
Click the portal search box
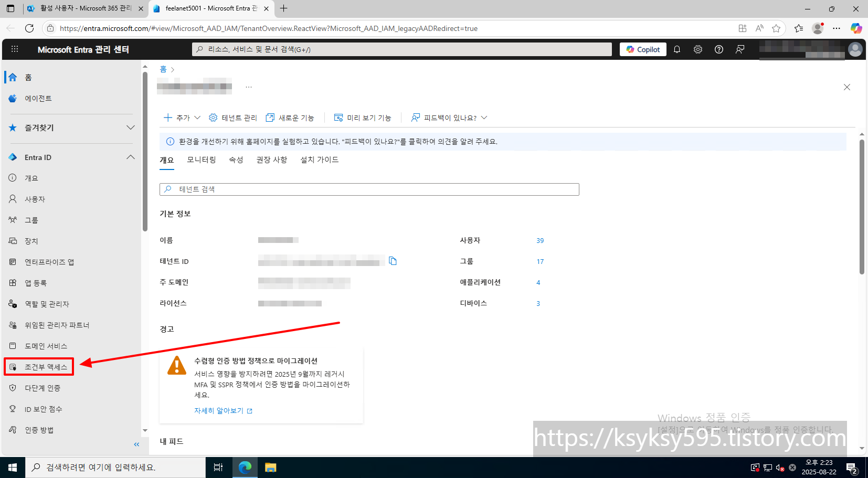[402, 49]
